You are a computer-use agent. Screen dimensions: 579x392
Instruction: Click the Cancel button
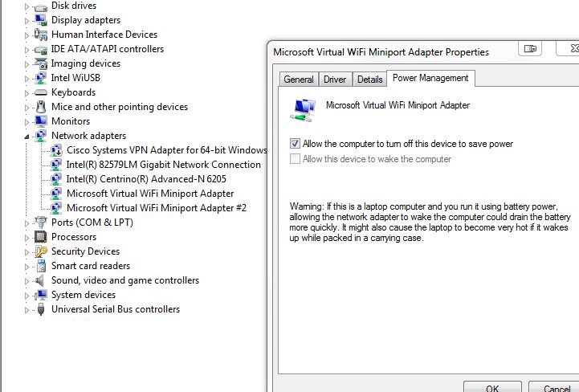[x=557, y=388]
